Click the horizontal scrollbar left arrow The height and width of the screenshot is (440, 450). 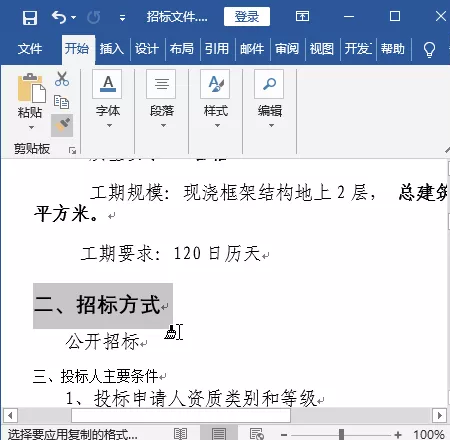[x=10, y=415]
